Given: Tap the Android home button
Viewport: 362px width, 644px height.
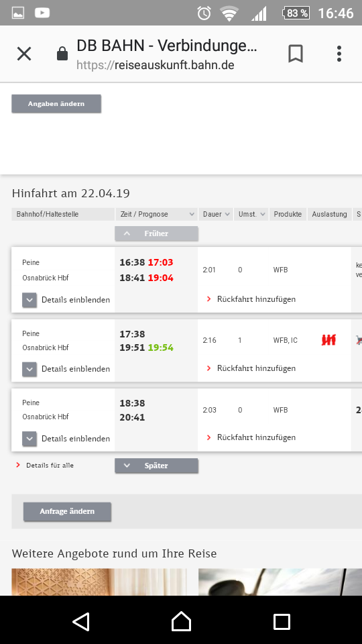Looking at the screenshot, I should [181, 621].
